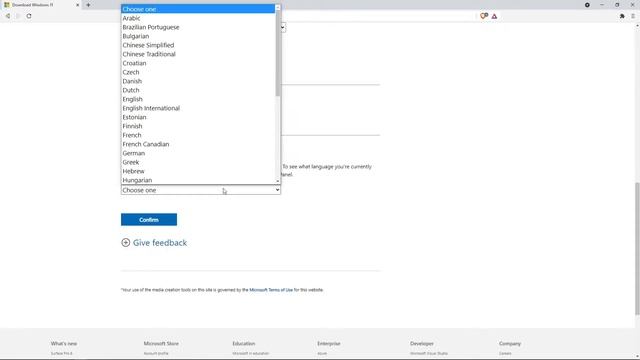Click the blue Confirm button
The height and width of the screenshot is (360, 640).
pos(149,220)
